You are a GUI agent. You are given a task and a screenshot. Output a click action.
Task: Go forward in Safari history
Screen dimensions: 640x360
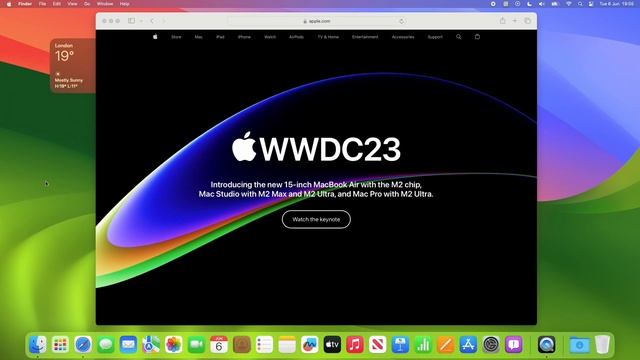164,21
